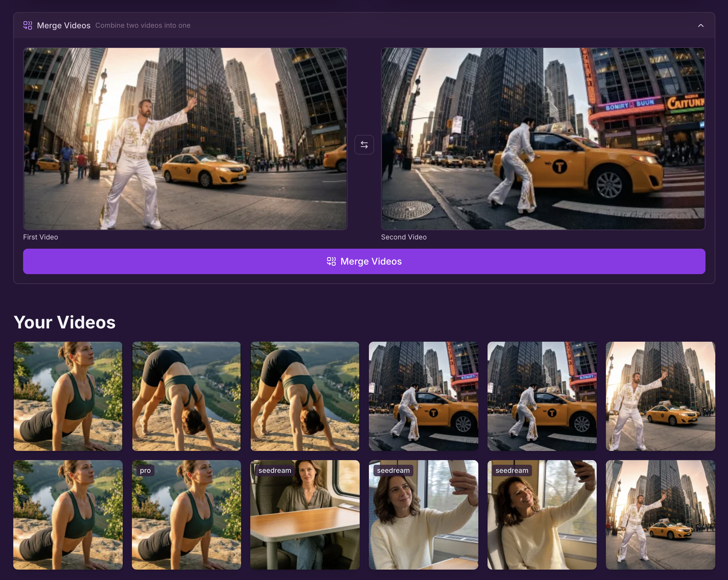Click the Merge Videos header icon

28,25
